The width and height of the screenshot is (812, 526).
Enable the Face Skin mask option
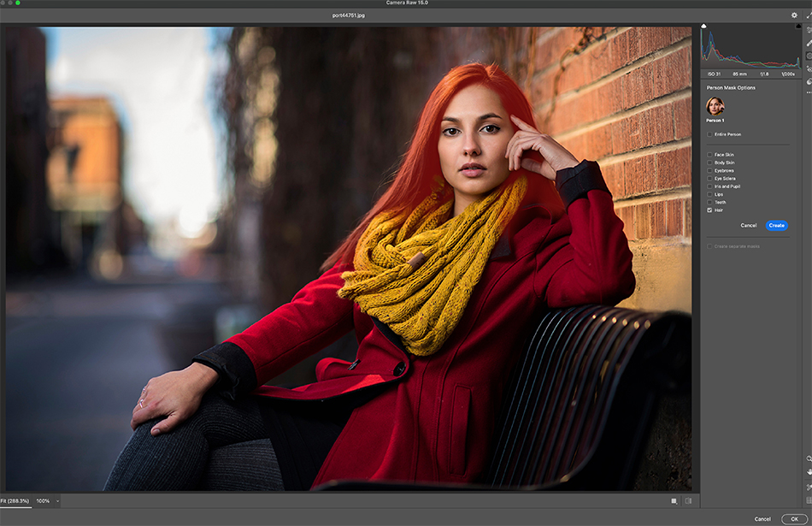[709, 155]
